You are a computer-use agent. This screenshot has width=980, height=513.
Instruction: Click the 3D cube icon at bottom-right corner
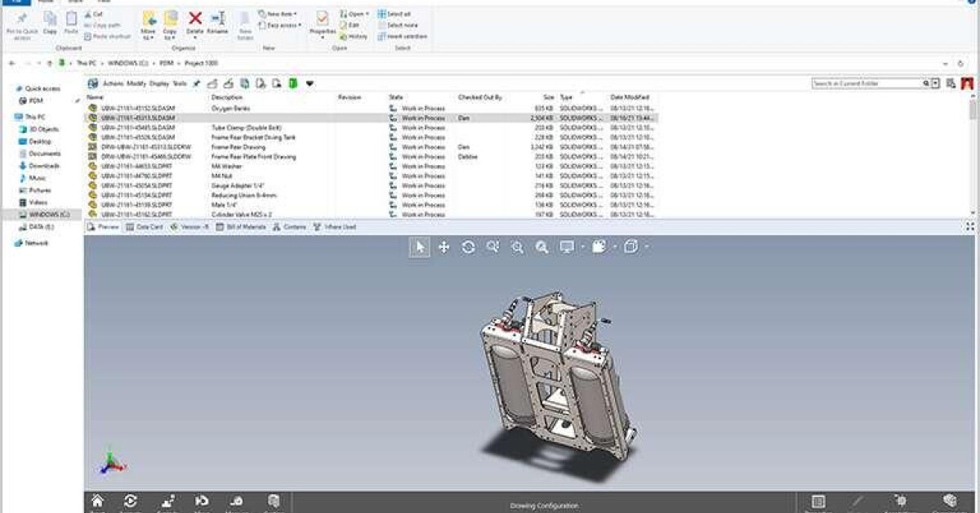pyautogui.click(x=949, y=502)
